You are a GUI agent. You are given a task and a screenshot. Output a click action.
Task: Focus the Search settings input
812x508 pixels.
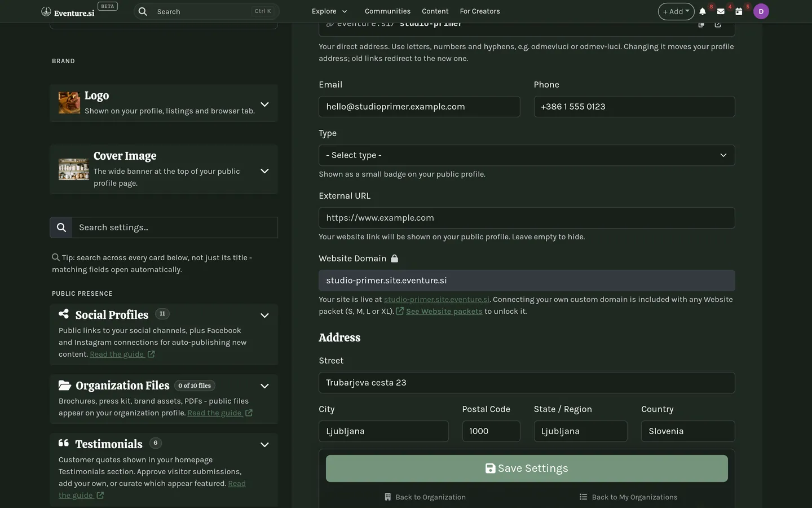[x=175, y=227]
